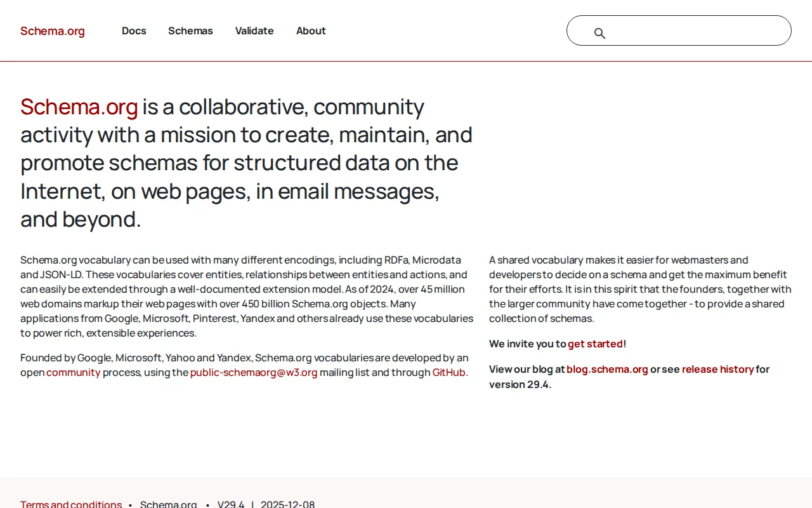This screenshot has width=812, height=508.
Task: Visit the blog.schema.org link
Action: [x=607, y=369]
